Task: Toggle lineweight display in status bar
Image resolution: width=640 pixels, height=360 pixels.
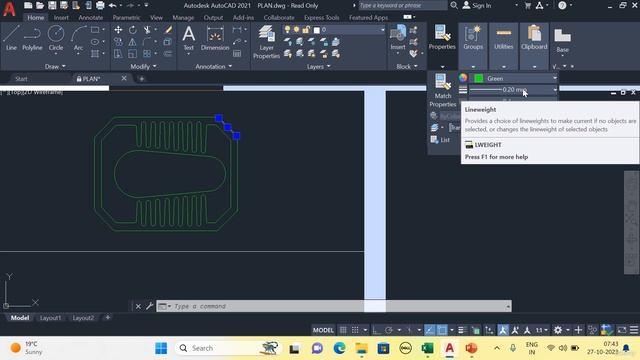Action: click(462, 330)
